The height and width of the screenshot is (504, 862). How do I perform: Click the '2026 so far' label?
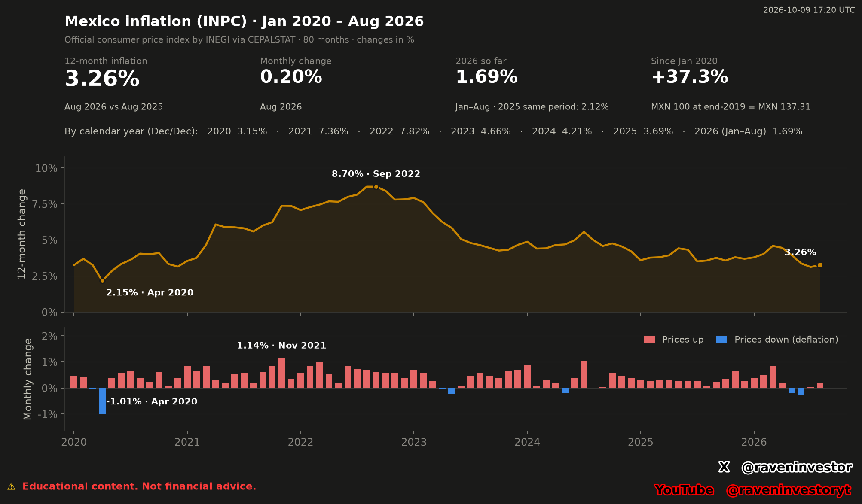[x=481, y=61]
